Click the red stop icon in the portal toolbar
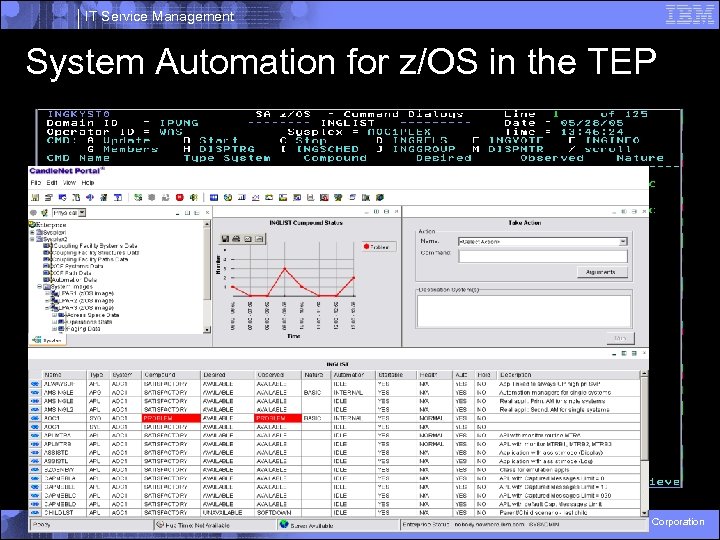720x540 pixels. 180,197
